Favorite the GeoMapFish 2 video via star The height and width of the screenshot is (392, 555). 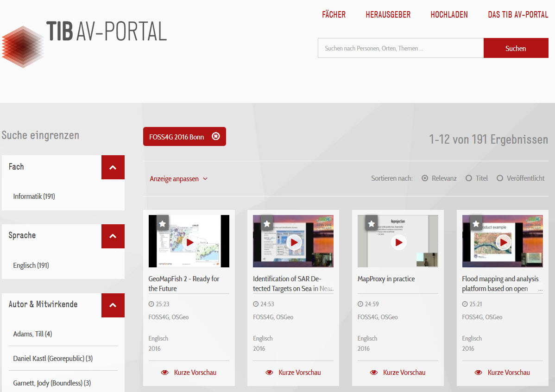(163, 224)
